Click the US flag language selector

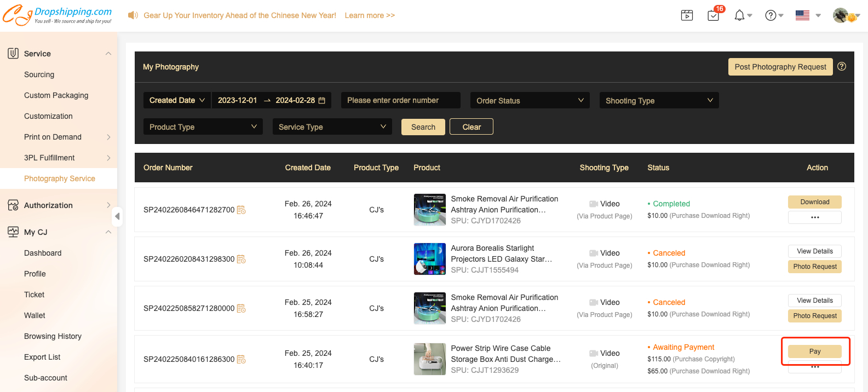[802, 15]
